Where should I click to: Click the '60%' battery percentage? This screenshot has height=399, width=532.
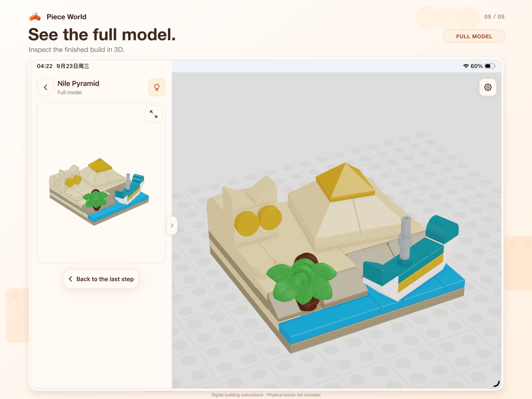pos(476,66)
